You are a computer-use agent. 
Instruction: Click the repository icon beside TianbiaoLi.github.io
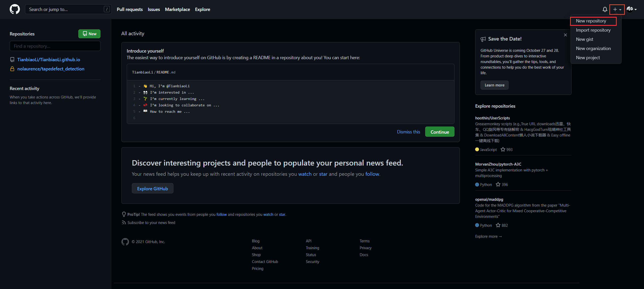point(12,60)
